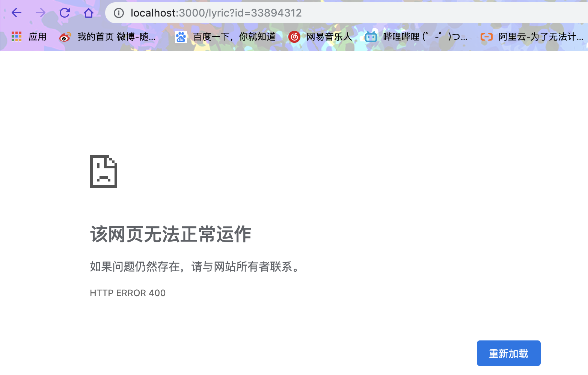Click the Weibo favicon on bookmarks bar

[65, 36]
